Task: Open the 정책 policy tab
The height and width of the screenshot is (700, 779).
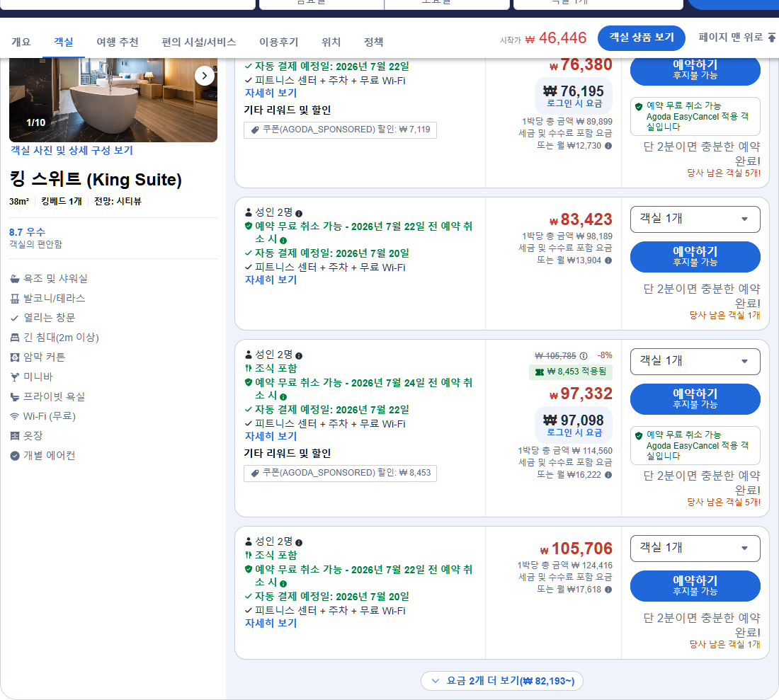Action: coord(374,42)
